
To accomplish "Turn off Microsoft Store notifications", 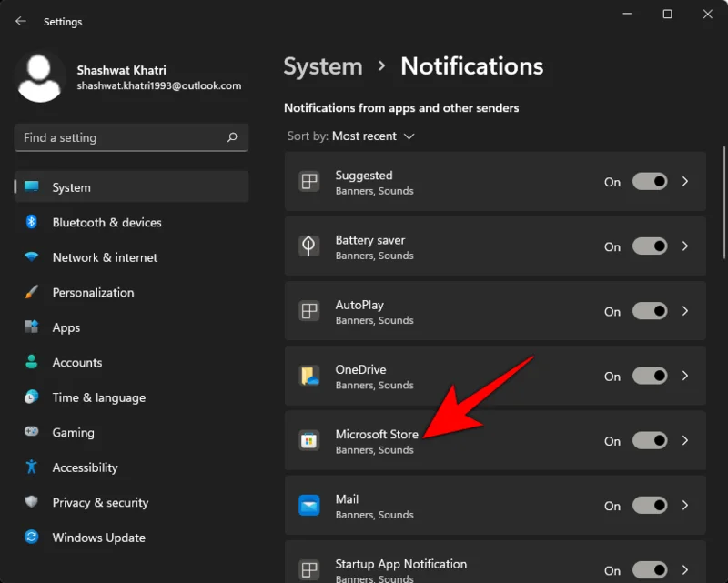I will pos(650,440).
